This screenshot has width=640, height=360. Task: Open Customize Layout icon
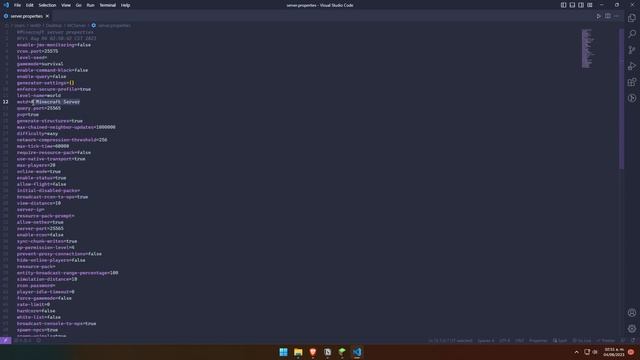(x=590, y=5)
